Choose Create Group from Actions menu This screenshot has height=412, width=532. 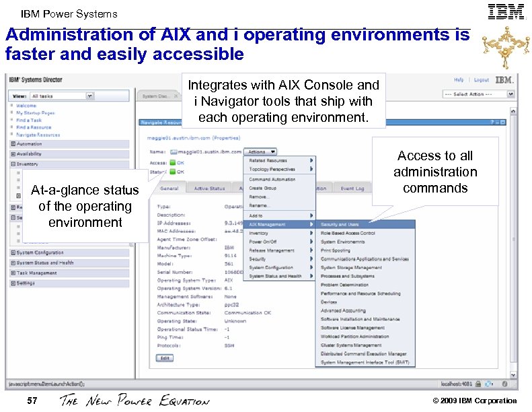280,188
